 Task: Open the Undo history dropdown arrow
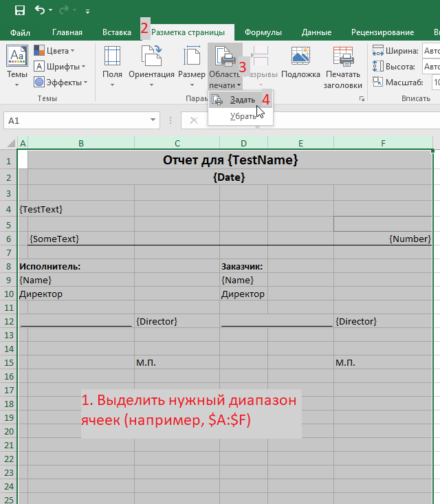pyautogui.click(x=50, y=10)
